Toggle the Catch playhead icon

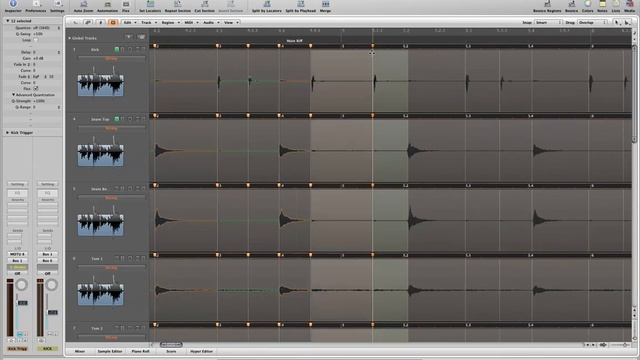[101, 22]
